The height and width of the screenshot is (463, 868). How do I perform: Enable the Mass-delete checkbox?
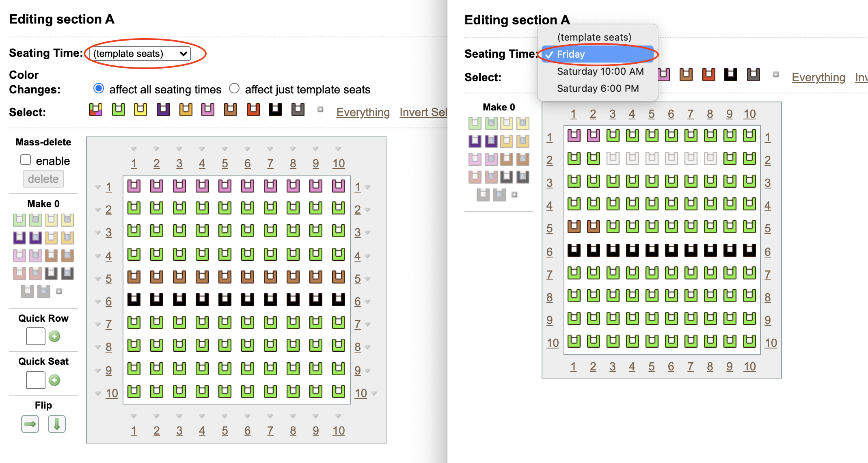coord(26,160)
